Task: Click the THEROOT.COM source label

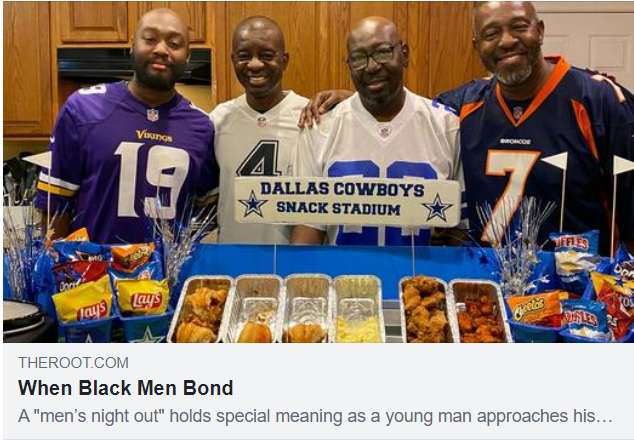Action: 73,362
